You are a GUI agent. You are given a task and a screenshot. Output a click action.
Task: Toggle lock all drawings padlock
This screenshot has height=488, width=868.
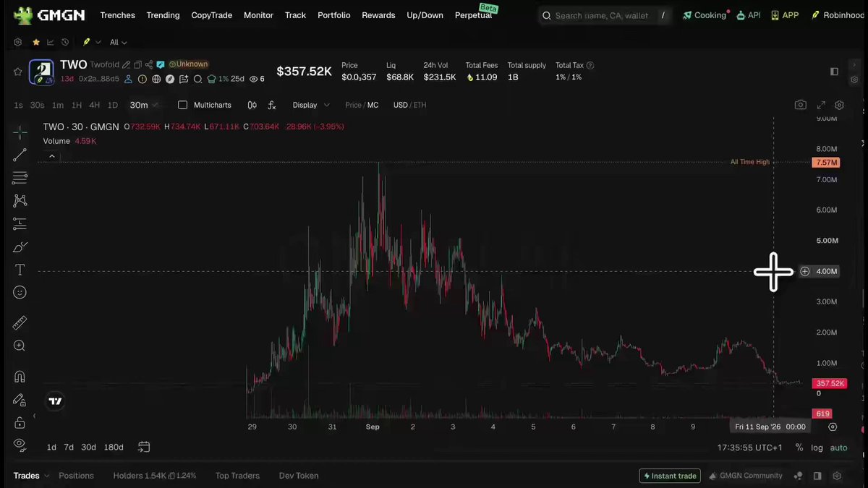(20, 422)
